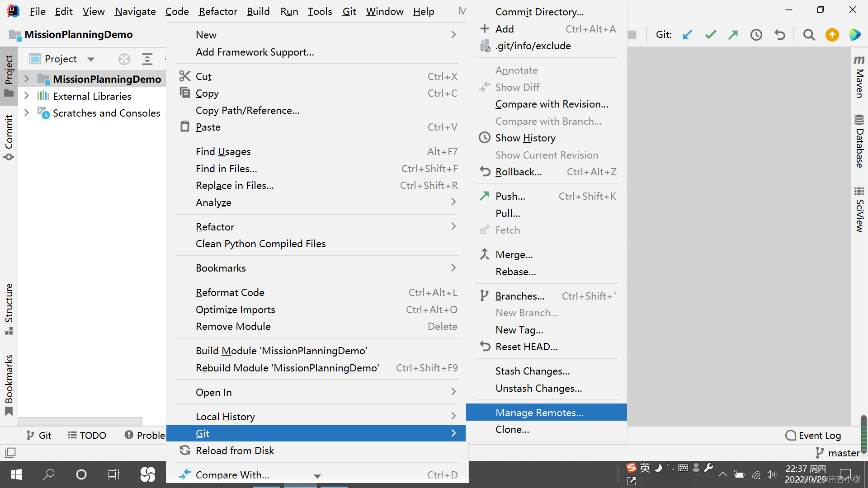The image size is (868, 488).
Task: Choose Reload from Disk
Action: [x=316, y=450]
